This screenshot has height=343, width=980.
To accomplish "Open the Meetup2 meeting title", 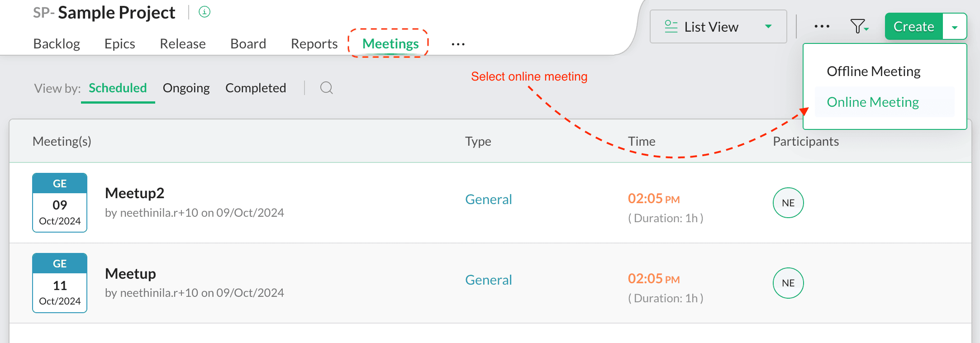I will point(134,193).
